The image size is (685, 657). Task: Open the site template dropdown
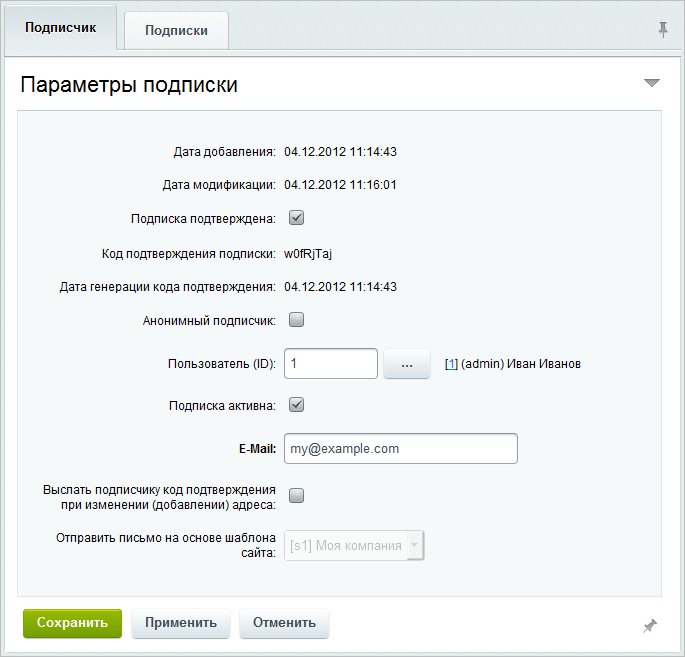355,546
